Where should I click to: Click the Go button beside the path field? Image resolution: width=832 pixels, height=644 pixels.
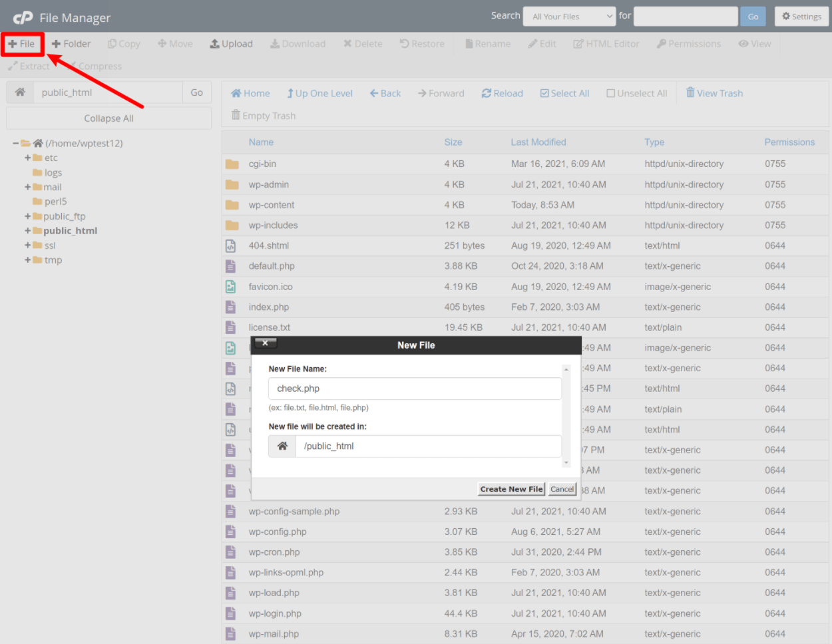(x=197, y=92)
